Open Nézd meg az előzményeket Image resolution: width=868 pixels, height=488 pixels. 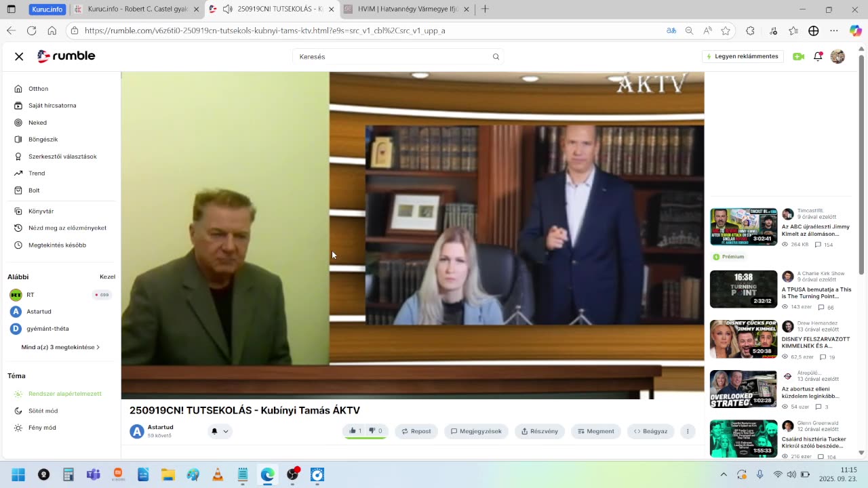67,228
